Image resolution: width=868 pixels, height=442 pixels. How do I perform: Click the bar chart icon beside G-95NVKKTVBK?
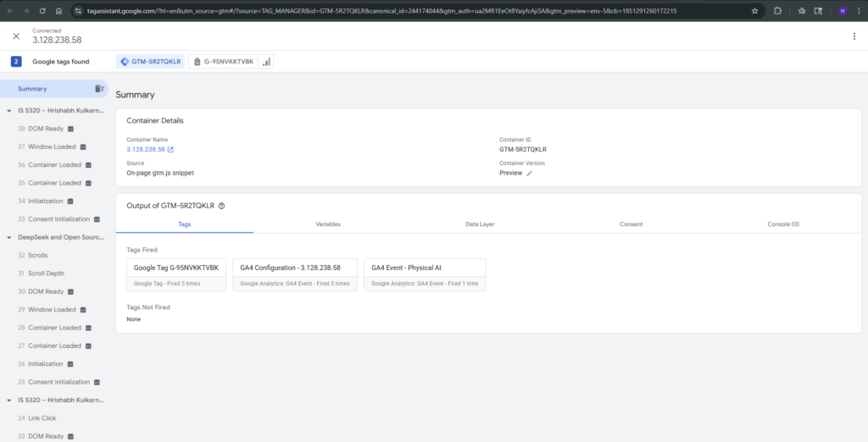[x=266, y=62]
